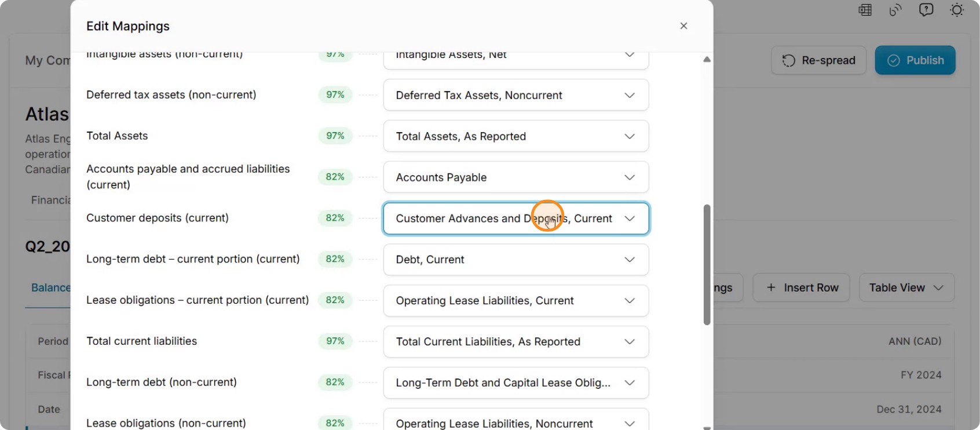Click 'Accounts payable and accrued liabilities (current)' label

(x=188, y=177)
